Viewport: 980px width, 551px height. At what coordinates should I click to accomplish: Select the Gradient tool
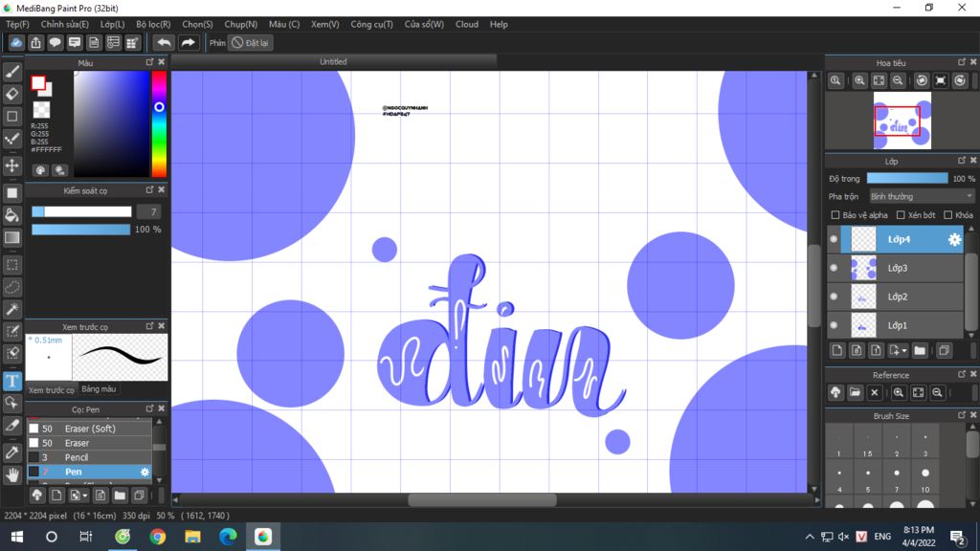click(x=11, y=238)
